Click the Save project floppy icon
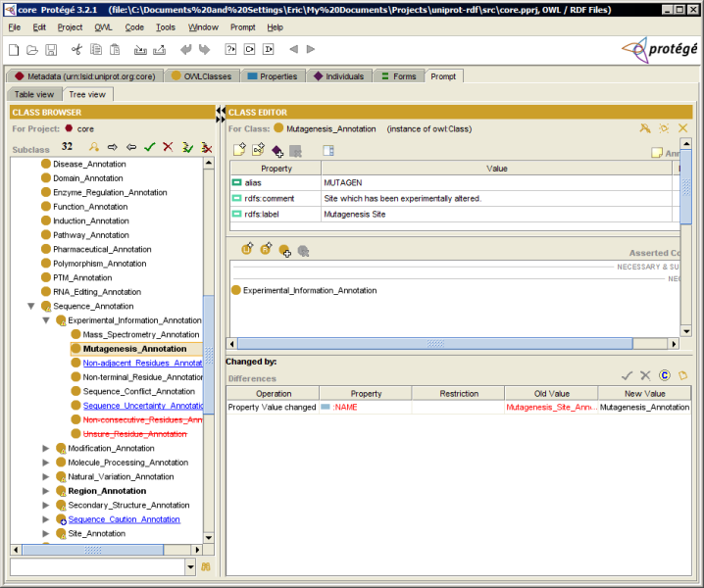The width and height of the screenshot is (704, 588). pos(51,49)
